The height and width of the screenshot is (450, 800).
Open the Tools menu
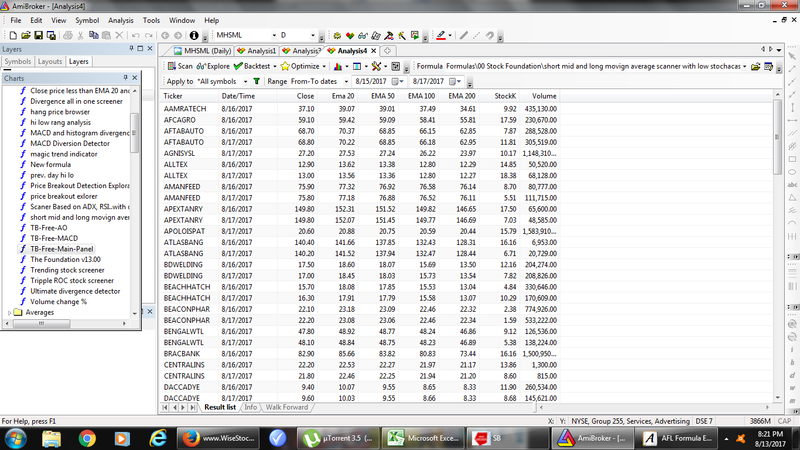(151, 20)
